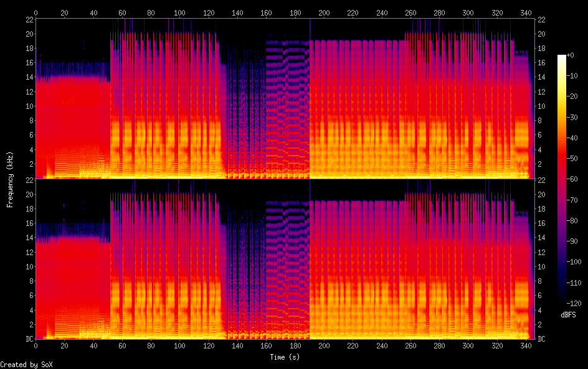Select the "-40" value on the dBFS scale
Screen dimensions: 588x369
click(572, 138)
